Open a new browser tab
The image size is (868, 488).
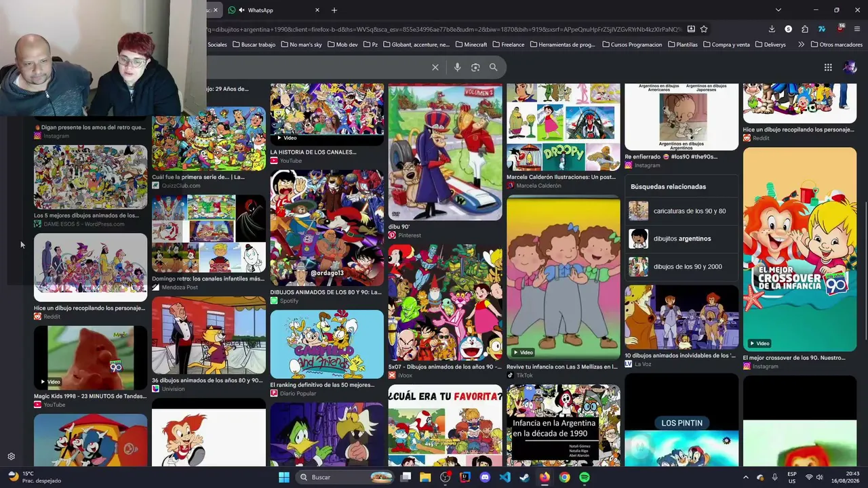[x=334, y=10]
